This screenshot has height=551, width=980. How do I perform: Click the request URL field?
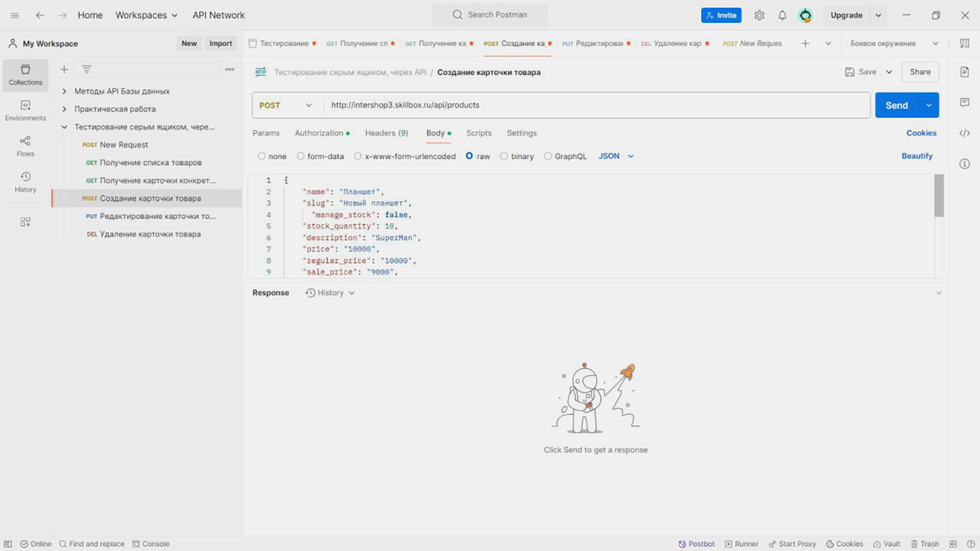[x=597, y=105]
